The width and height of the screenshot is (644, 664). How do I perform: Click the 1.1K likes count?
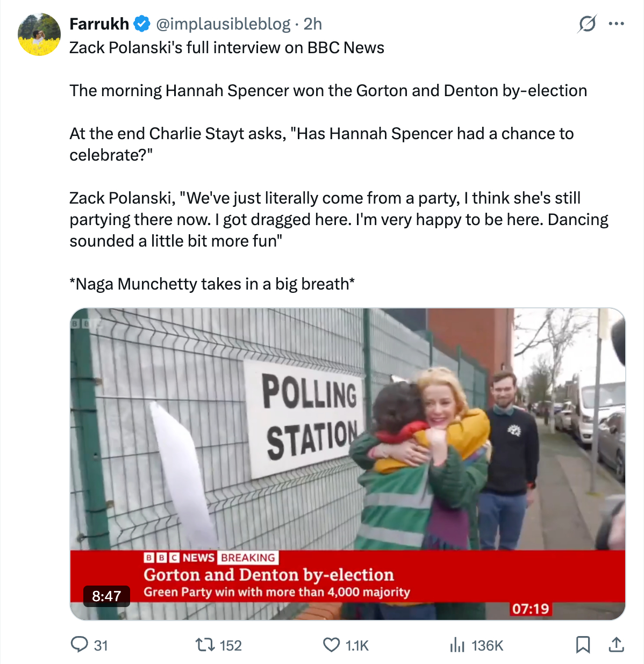[x=357, y=645]
